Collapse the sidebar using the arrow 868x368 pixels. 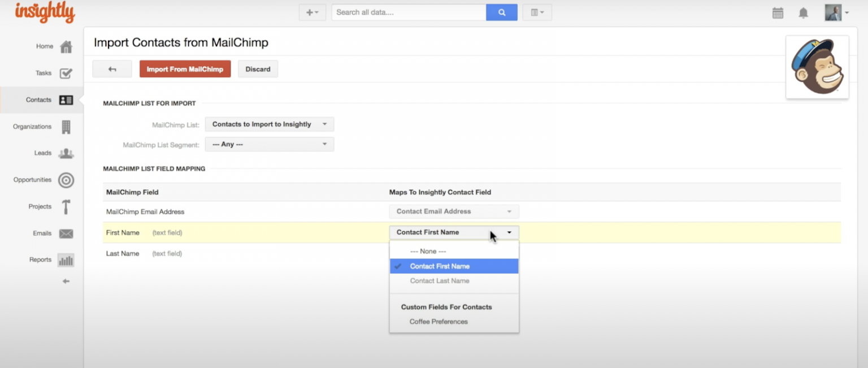pos(66,281)
